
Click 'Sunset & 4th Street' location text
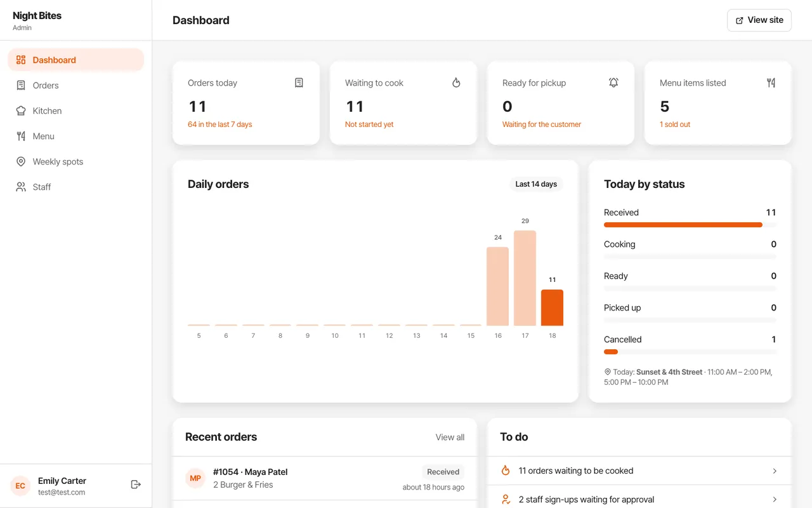pos(669,372)
